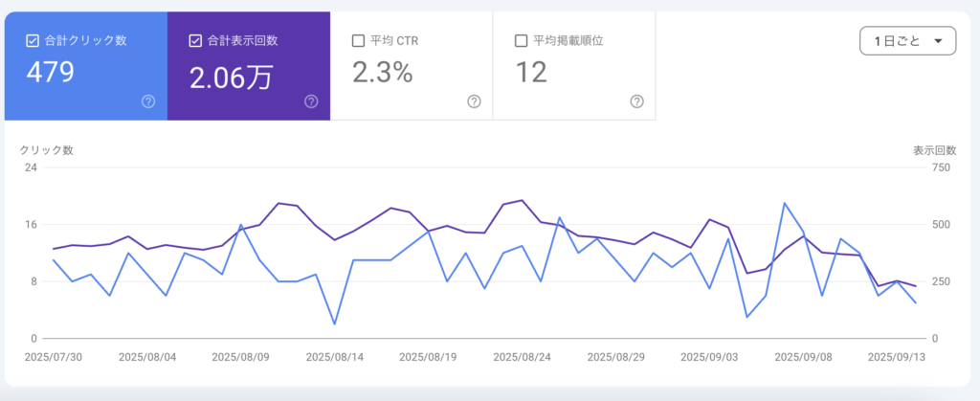Click the 2025/07/30 date label

coord(54,357)
